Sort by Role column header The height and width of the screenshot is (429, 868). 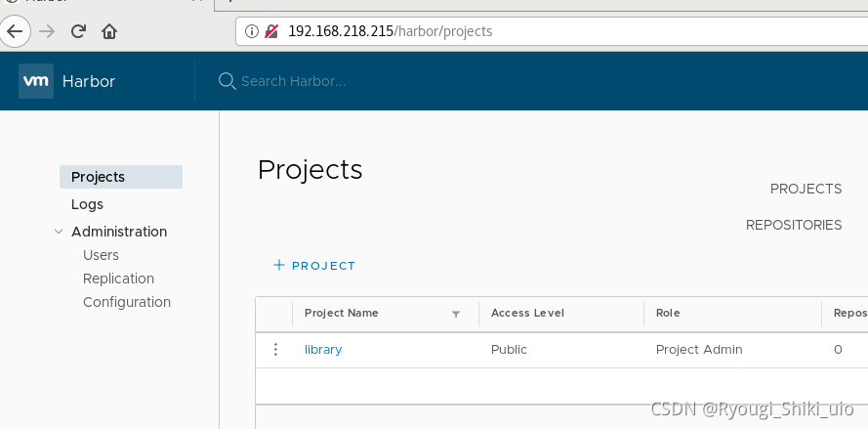click(668, 313)
